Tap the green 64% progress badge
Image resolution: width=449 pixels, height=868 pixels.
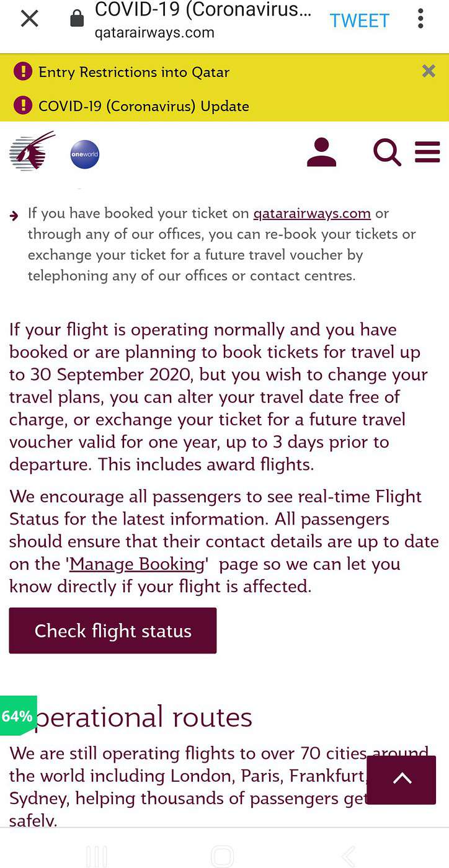(x=18, y=715)
